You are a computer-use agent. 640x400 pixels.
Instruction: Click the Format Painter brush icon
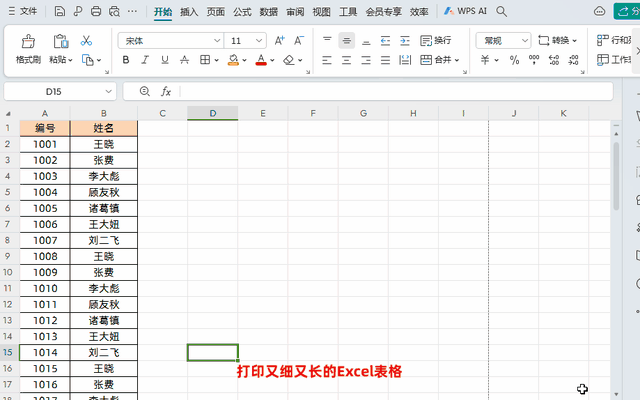tap(28, 41)
